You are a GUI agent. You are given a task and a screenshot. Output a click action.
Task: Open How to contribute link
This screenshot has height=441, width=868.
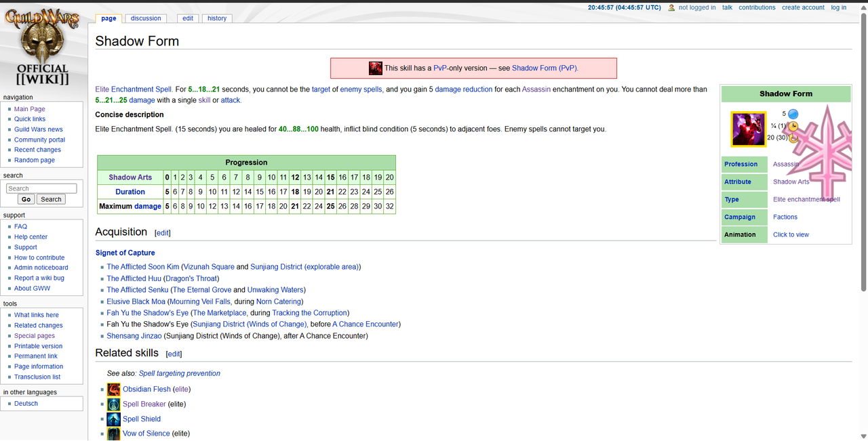[39, 257]
